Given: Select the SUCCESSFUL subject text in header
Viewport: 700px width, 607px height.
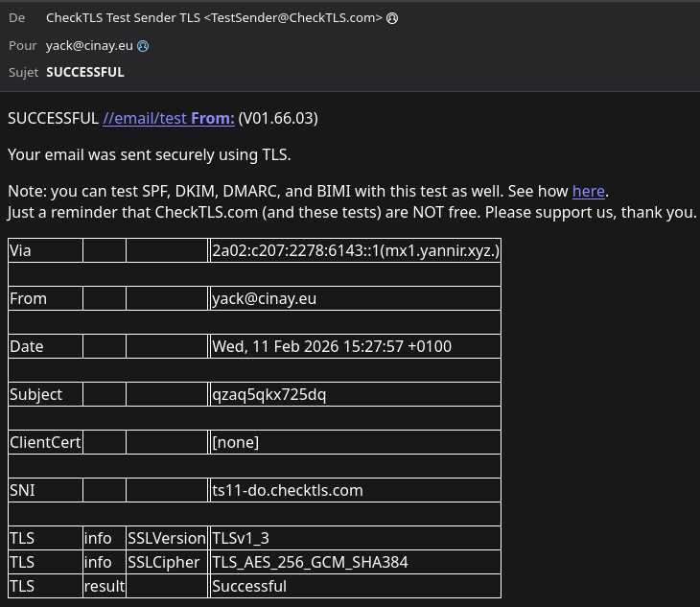Looking at the screenshot, I should (x=85, y=72).
